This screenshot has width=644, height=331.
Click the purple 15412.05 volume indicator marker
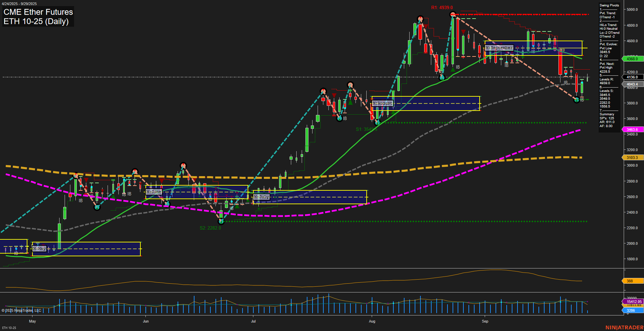pyautogui.click(x=633, y=301)
